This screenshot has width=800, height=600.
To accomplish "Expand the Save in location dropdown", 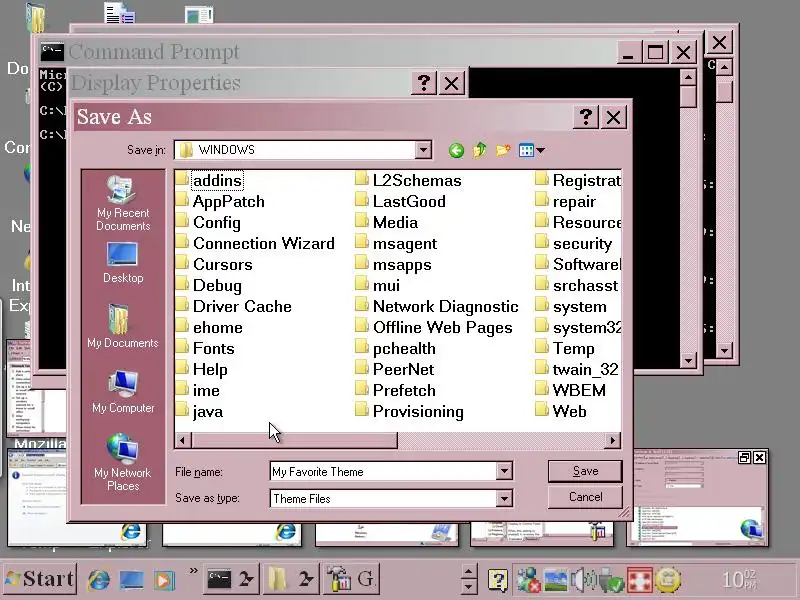I will [423, 150].
